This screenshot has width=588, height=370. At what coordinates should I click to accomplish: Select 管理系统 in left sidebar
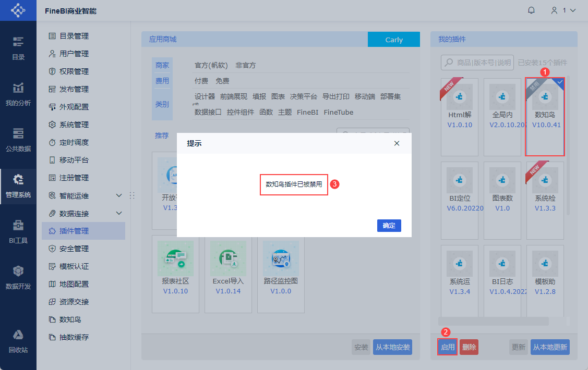(18, 186)
